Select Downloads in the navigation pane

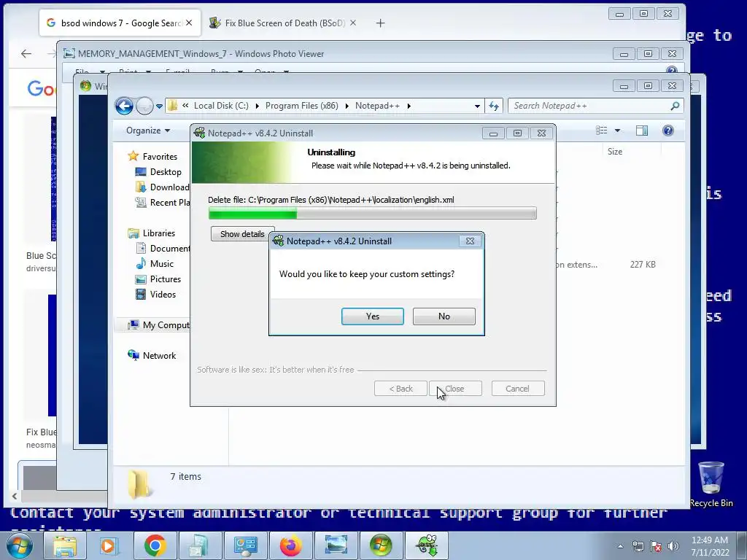tap(163, 187)
